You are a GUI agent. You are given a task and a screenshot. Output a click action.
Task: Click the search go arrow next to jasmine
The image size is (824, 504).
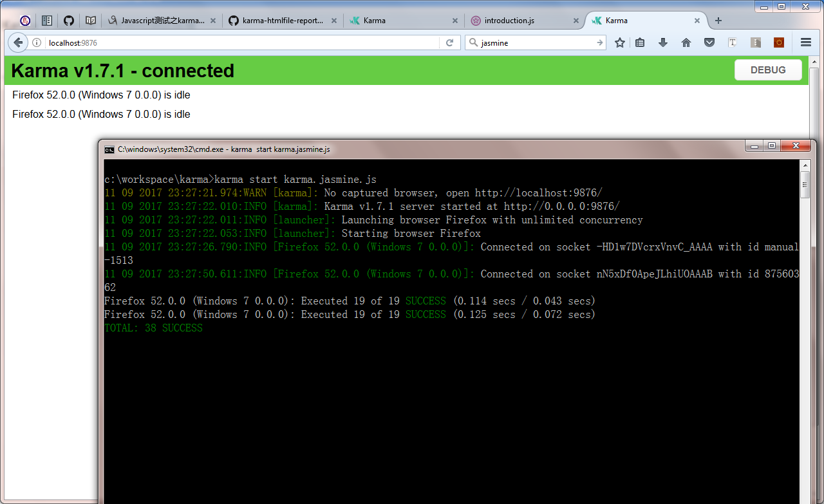coord(600,42)
